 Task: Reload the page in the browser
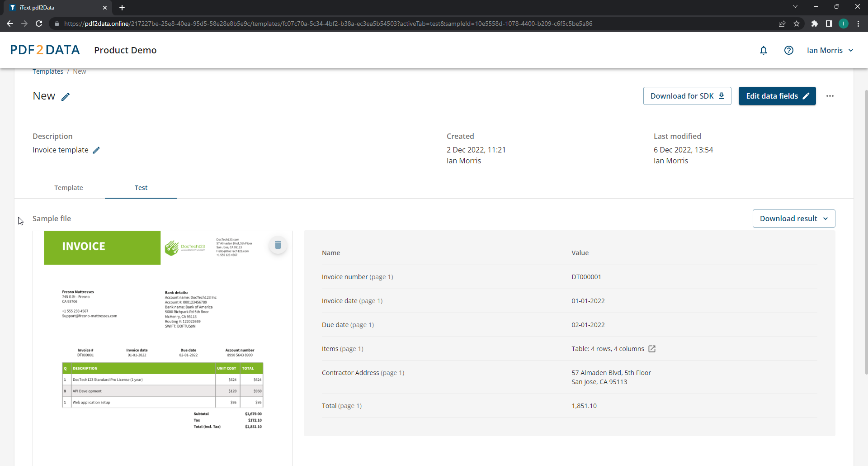(39, 24)
